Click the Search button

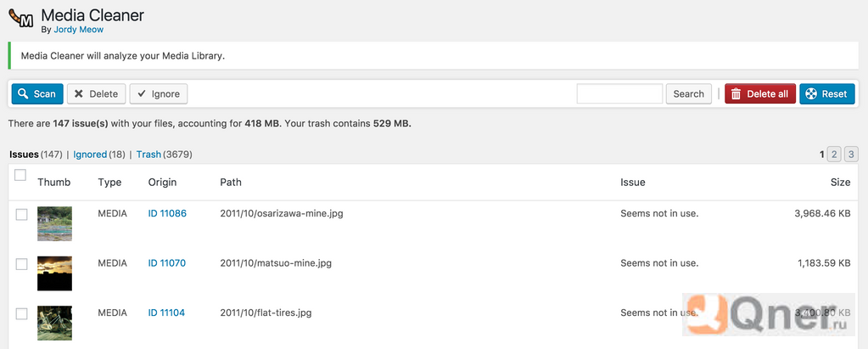tap(689, 94)
